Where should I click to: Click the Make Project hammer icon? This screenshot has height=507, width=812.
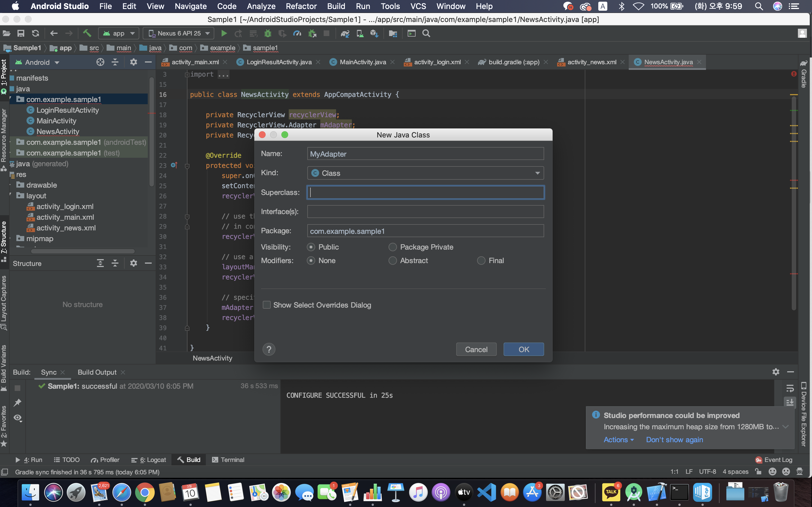click(87, 33)
